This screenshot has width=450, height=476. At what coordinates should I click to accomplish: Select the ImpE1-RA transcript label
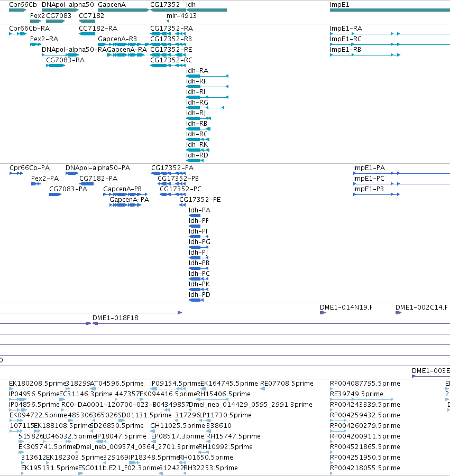tap(346, 29)
